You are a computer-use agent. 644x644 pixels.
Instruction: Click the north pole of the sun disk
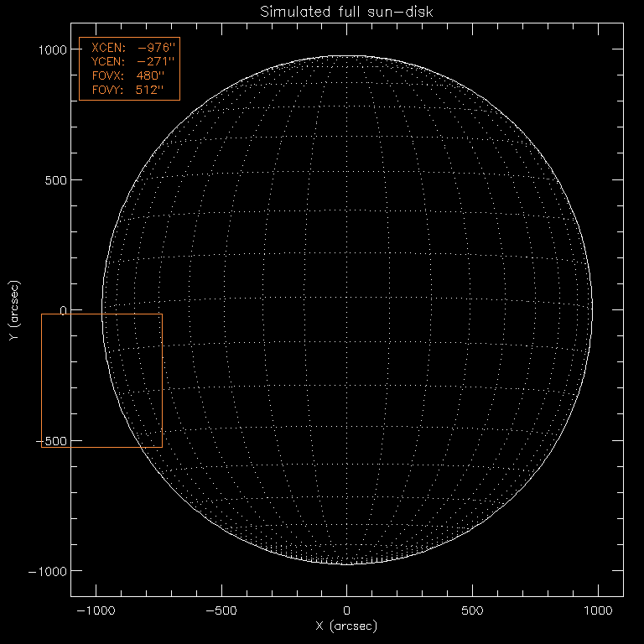pos(347,56)
